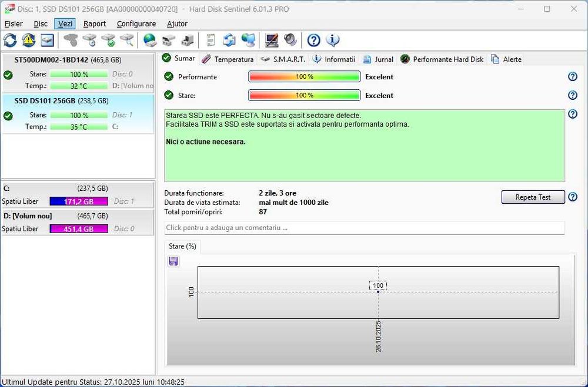Click the Stare 100 % gradient bar in Sumar
588x387 pixels.
click(x=304, y=95)
